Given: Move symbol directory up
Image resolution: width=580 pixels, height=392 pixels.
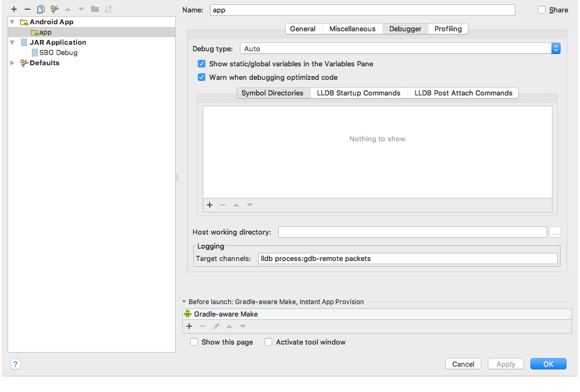Looking at the screenshot, I should pyautogui.click(x=236, y=205).
